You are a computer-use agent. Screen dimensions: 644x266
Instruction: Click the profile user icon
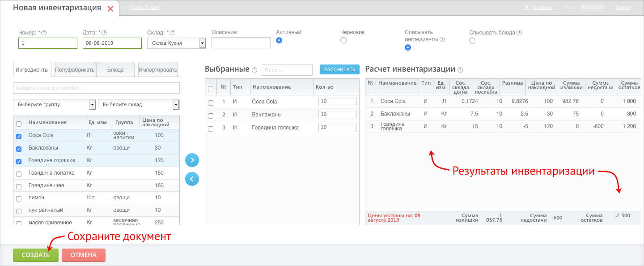[x=527, y=8]
